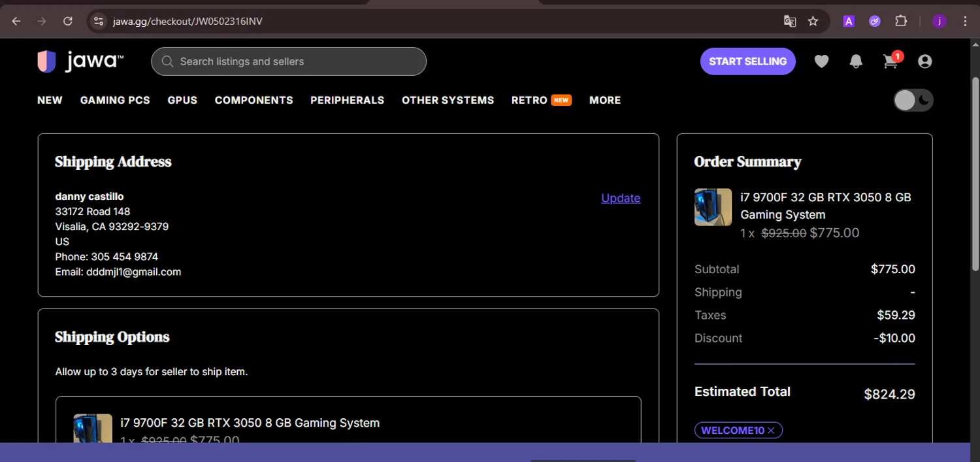Remove WELCOME10 coupon with X

771,431
